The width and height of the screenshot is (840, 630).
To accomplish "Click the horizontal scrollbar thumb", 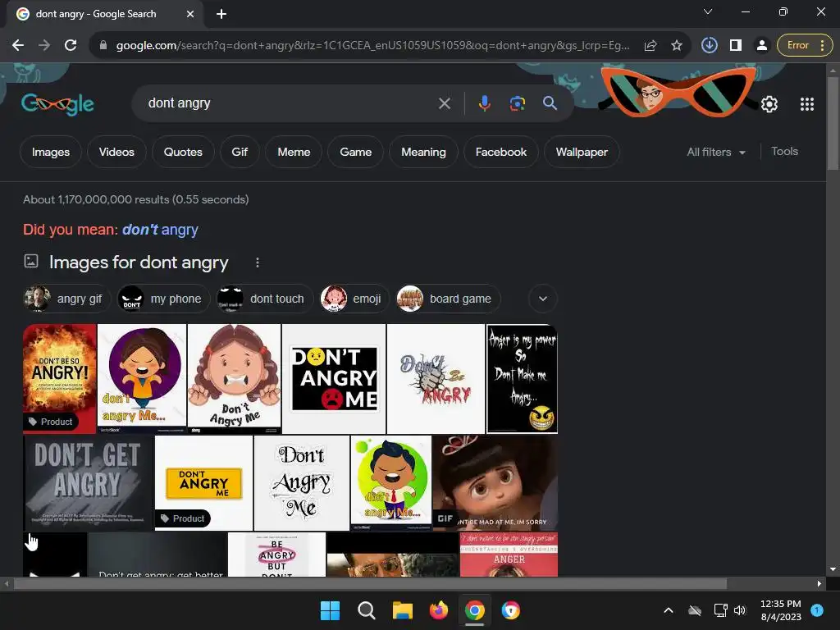I will [370, 583].
